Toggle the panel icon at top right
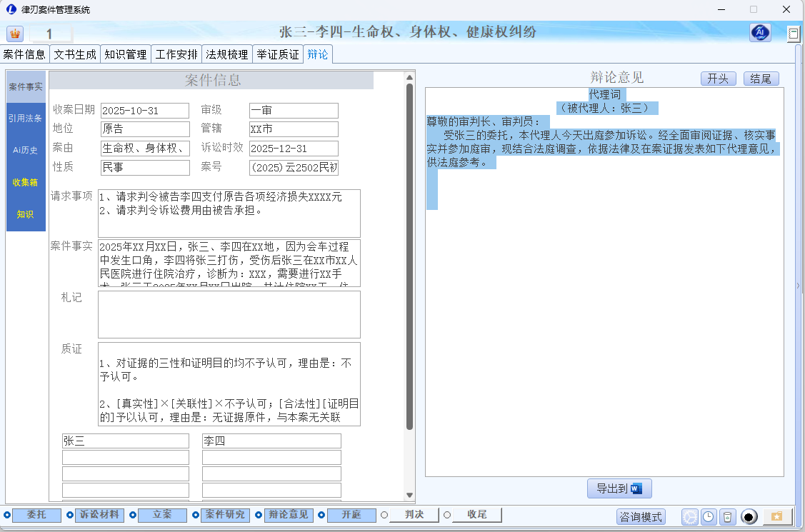This screenshot has width=805, height=532. pos(793,34)
